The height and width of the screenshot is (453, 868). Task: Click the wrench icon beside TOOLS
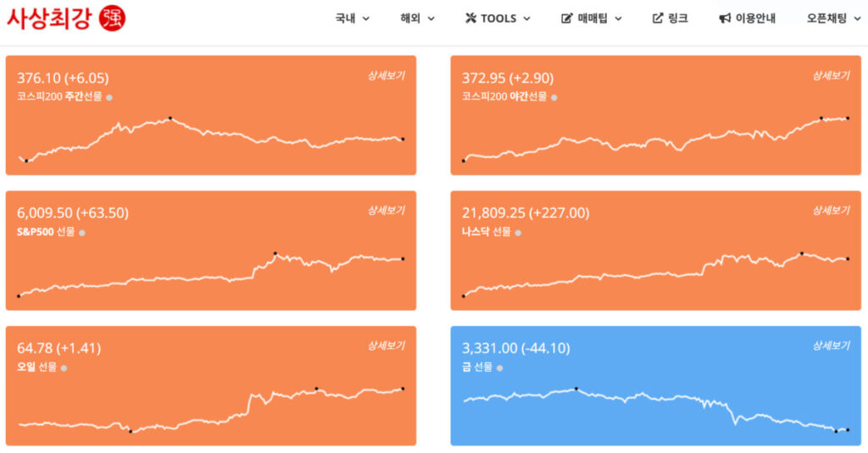click(x=471, y=19)
